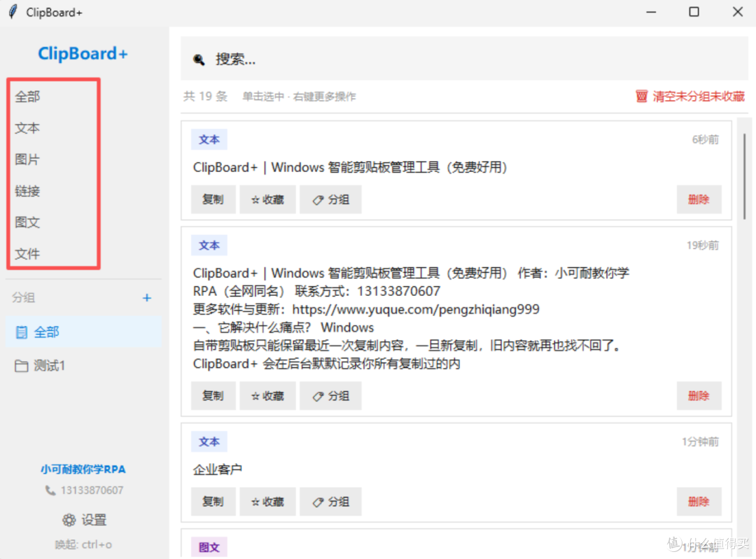Close the ClipBoard+ window
Screen dimensions: 756x559
[x=738, y=12]
